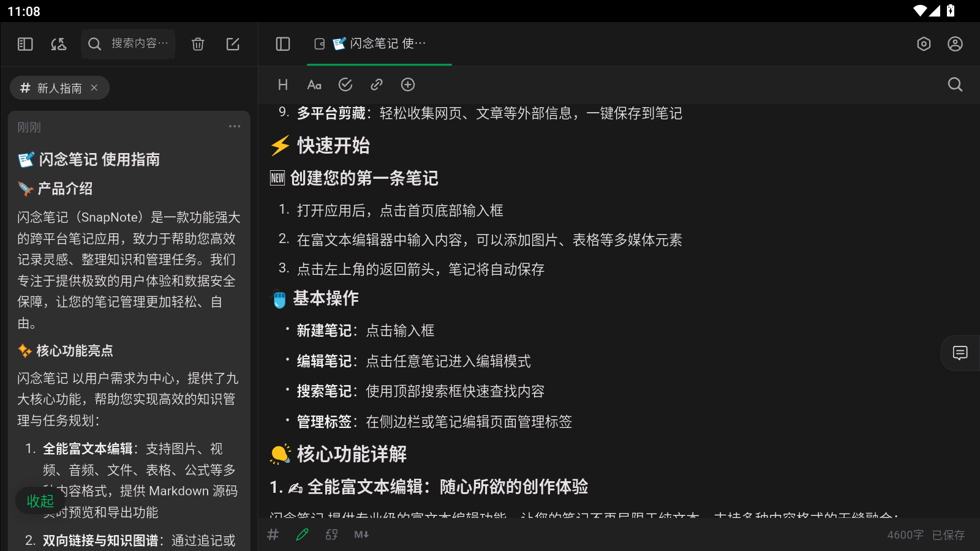Open the tag picker with the # icon

(273, 534)
